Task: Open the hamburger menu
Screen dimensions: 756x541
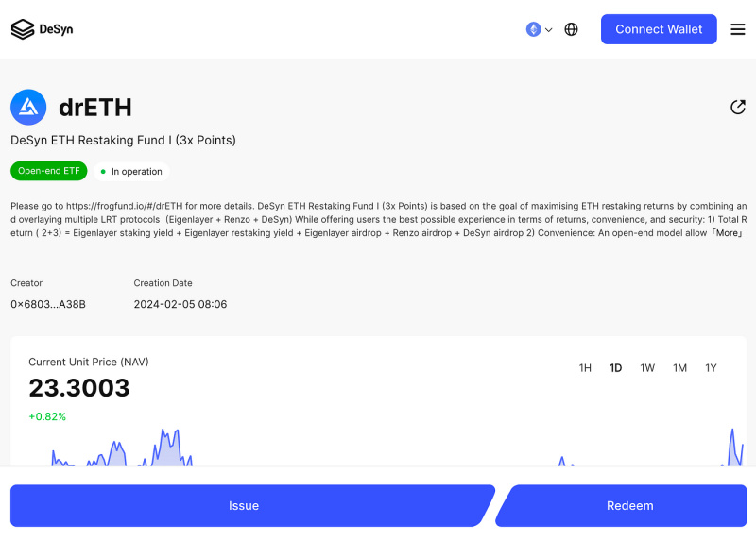Action: (x=738, y=29)
